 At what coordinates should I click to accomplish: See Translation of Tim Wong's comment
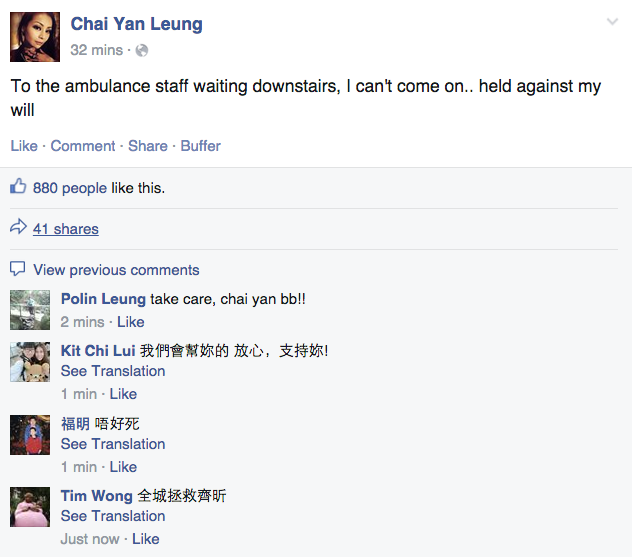(113, 516)
